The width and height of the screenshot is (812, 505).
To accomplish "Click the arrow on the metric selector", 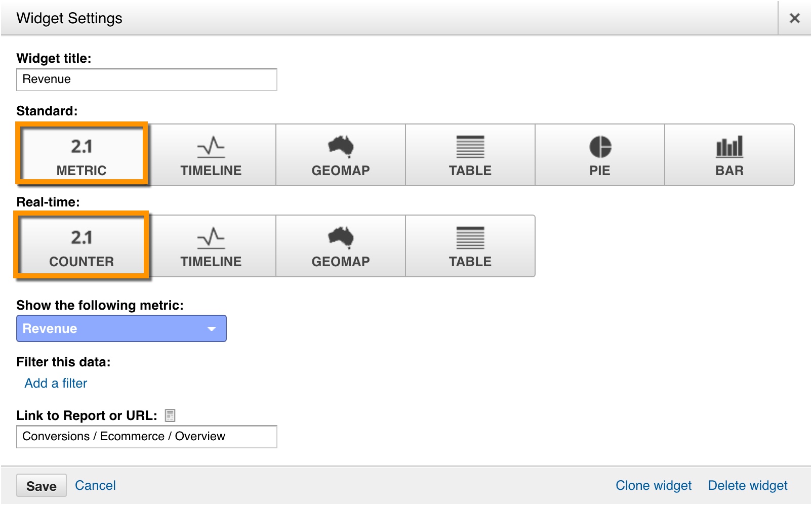I will (x=212, y=329).
